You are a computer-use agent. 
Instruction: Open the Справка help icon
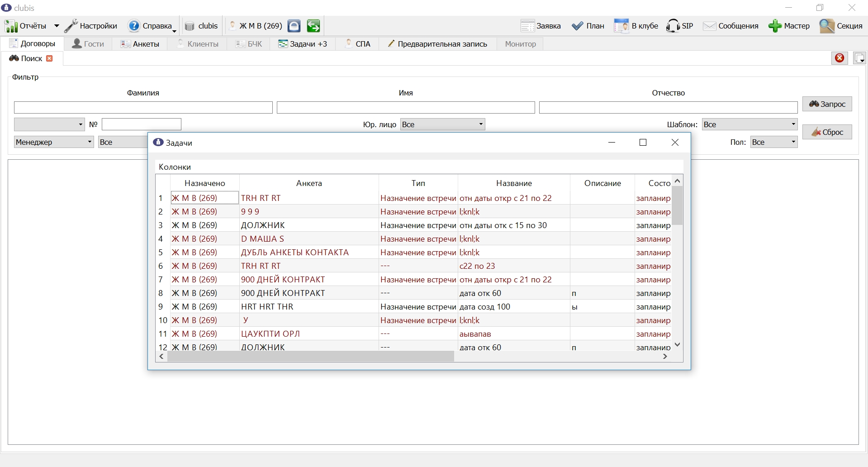(134, 26)
